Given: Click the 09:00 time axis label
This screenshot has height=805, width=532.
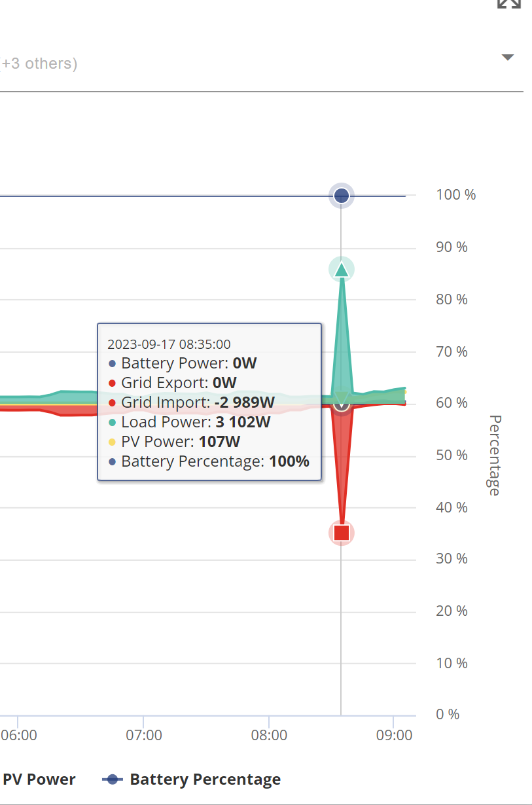Looking at the screenshot, I should pos(394,735).
